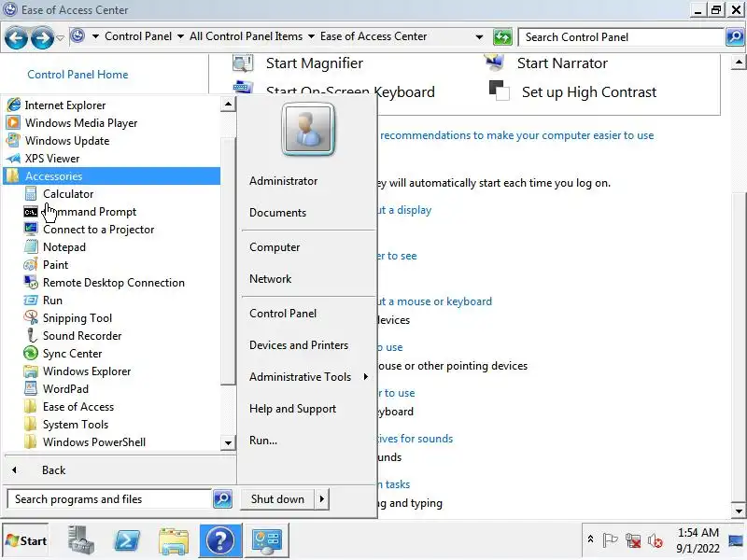
Task: Click Action Center flag icon
Action: click(x=610, y=540)
